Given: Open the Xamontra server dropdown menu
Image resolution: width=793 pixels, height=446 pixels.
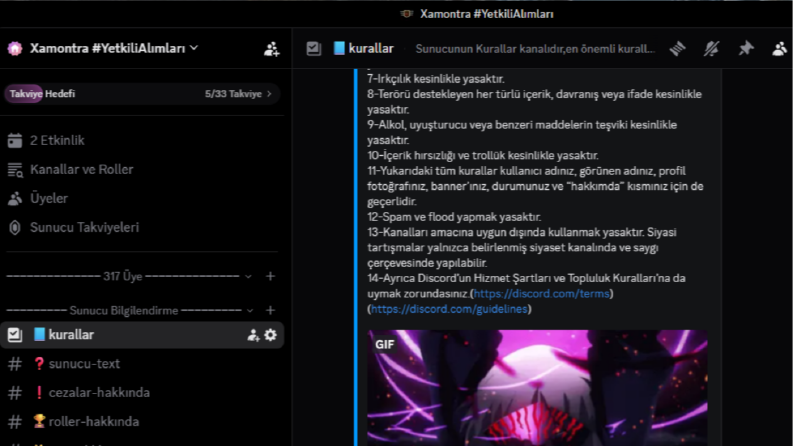Looking at the screenshot, I should 114,49.
